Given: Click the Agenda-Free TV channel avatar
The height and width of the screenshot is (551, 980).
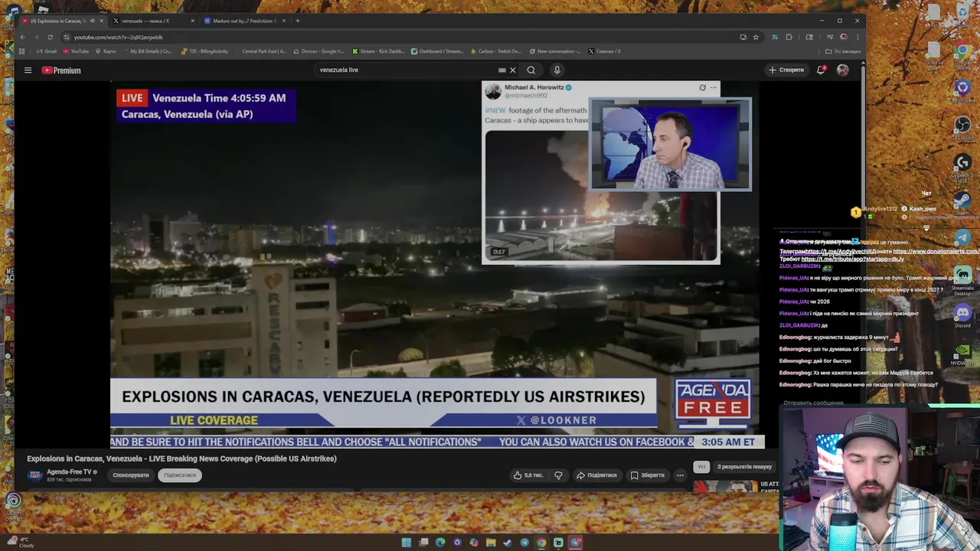Looking at the screenshot, I should point(34,475).
